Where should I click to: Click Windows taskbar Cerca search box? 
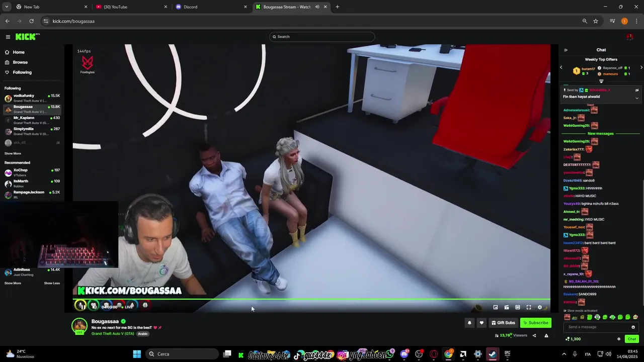pos(181,354)
